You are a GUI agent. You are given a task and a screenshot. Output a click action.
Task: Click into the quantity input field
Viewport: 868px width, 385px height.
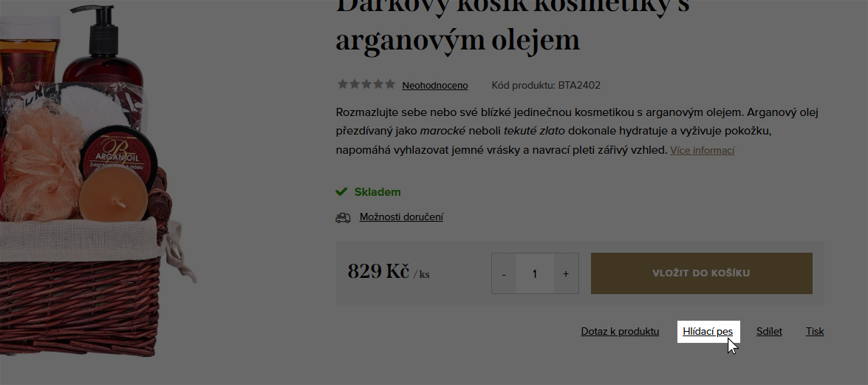pos(535,273)
